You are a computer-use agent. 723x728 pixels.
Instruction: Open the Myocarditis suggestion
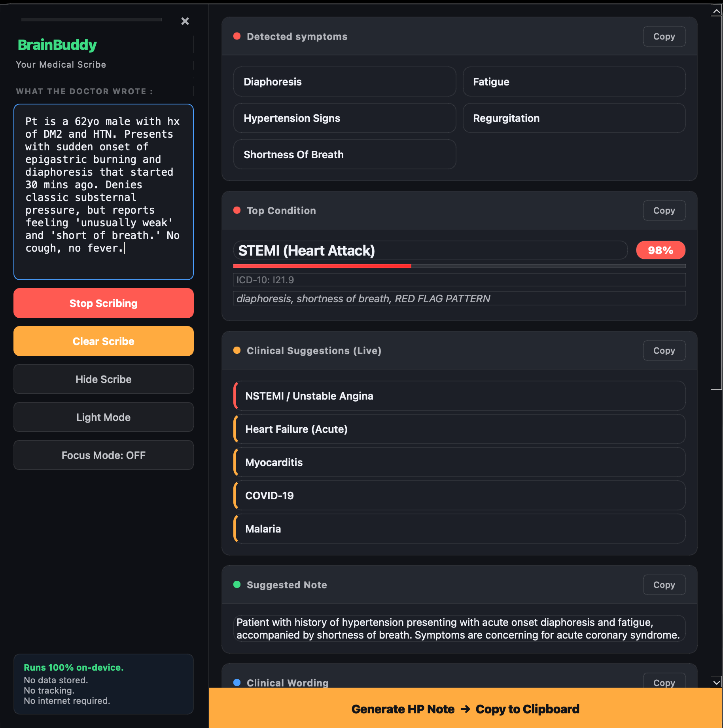(x=459, y=462)
